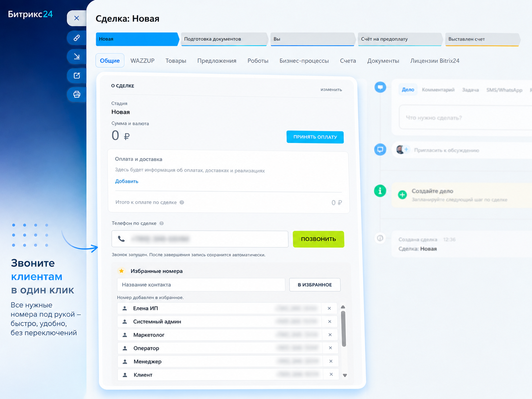Click the star icon beside Избранные номера
This screenshot has height=399, width=532.
tap(121, 271)
